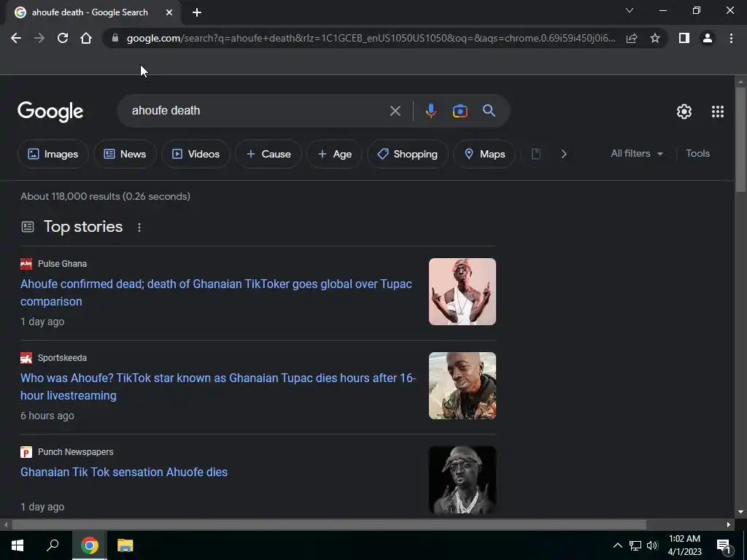Click the page URL in address bar
Screen dimensions: 747x560
(x=371, y=38)
